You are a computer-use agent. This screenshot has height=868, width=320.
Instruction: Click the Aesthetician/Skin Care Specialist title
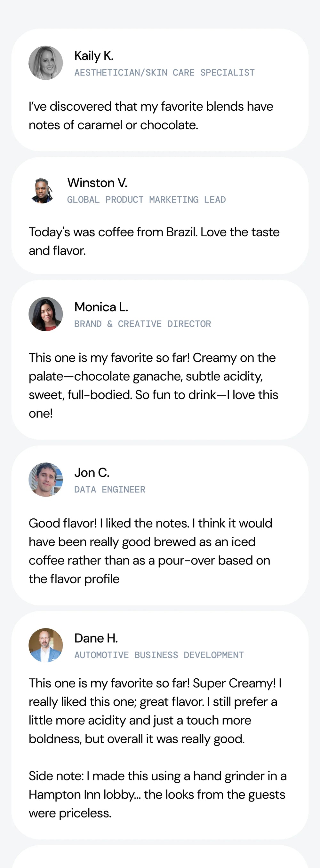[x=164, y=73]
